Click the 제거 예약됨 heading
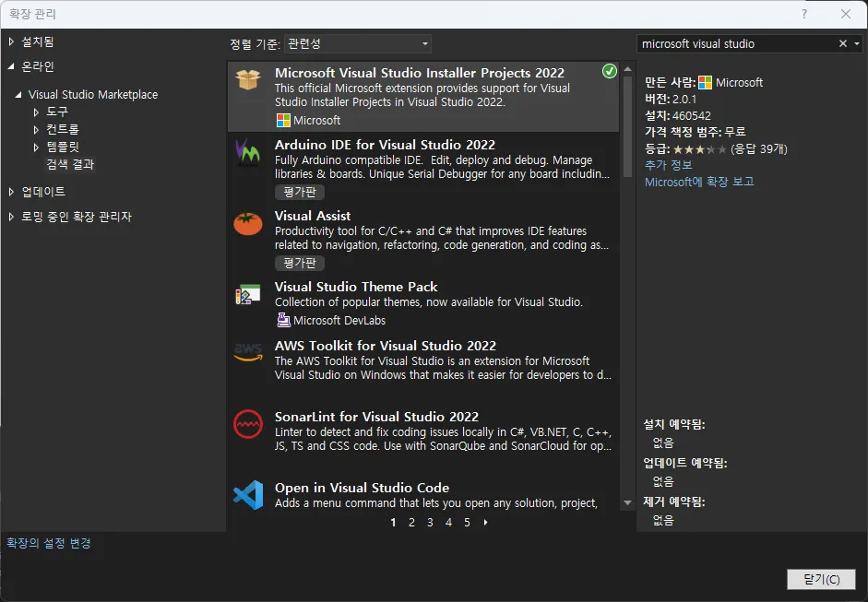Viewport: 868px width, 602px height. tap(674, 502)
